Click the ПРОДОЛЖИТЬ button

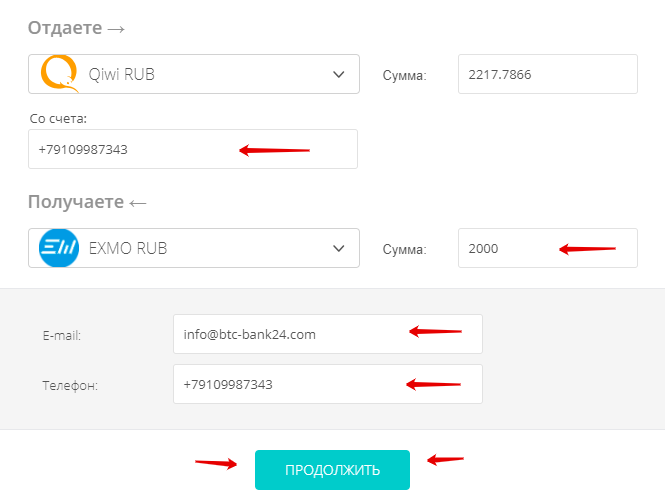click(332, 470)
